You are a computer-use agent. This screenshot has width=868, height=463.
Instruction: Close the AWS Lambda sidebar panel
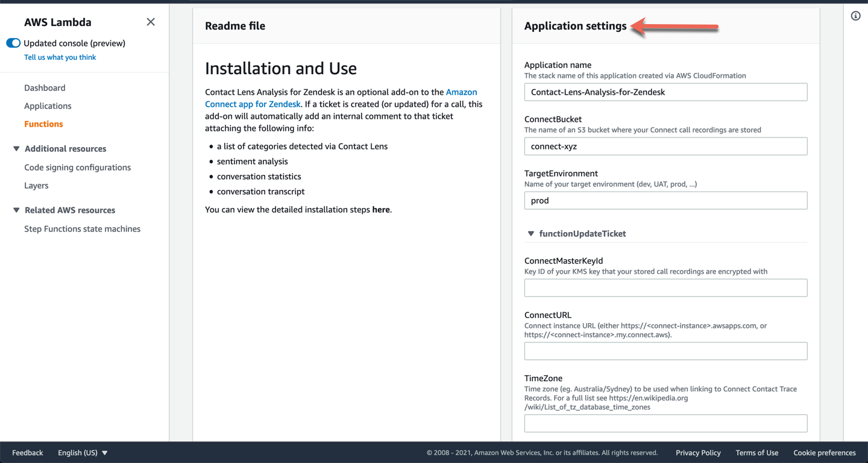[x=151, y=22]
